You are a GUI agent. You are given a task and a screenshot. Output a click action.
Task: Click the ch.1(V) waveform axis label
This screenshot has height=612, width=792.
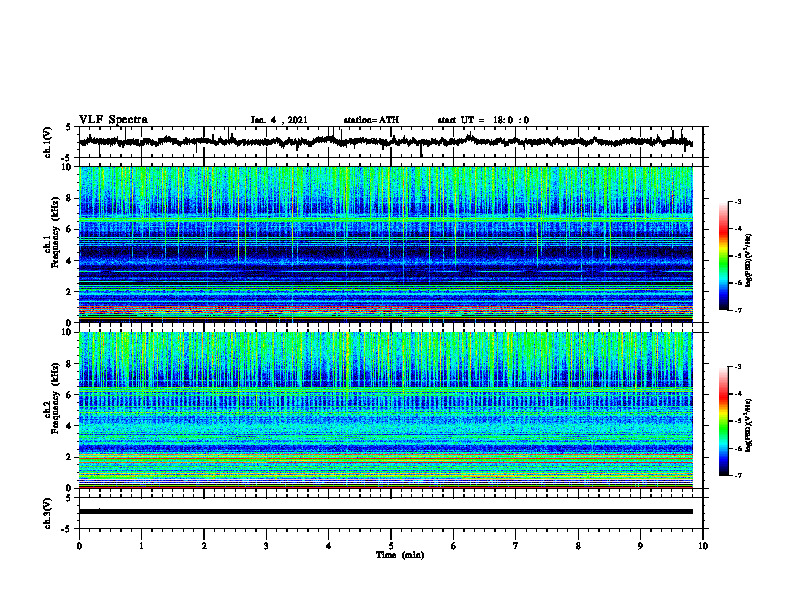48,142
